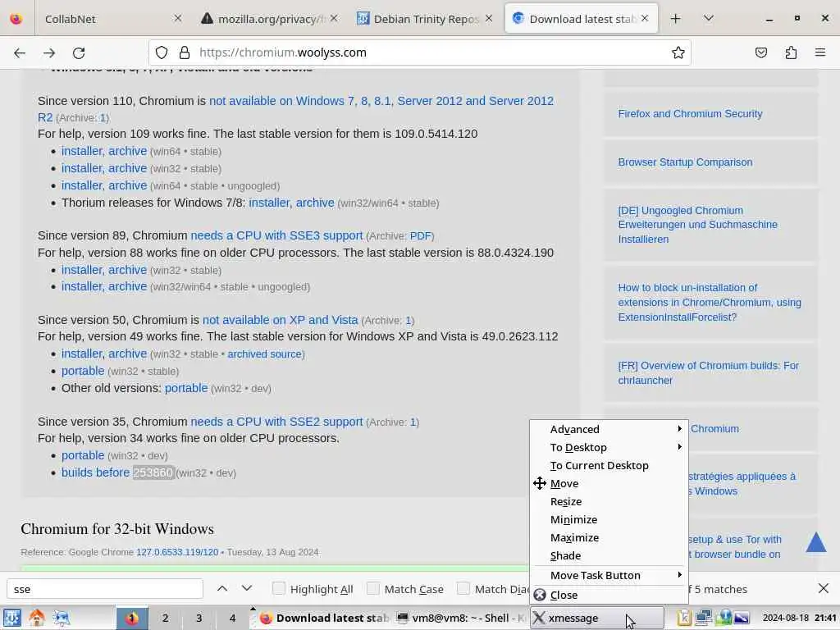Viewport: 840px width, 630px height.
Task: Switch to virtual desktop 1
Action: [x=132, y=618]
